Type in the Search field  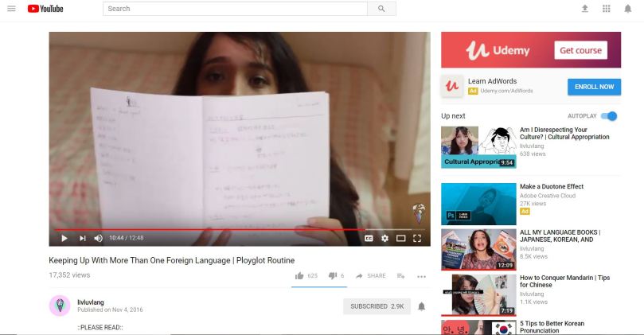point(235,9)
